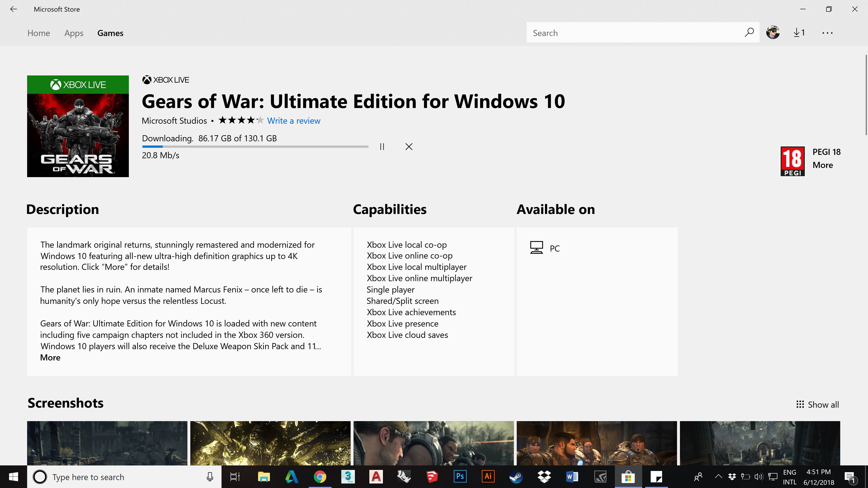
Task: Click the PEGI 18 rating badge
Action: (793, 161)
